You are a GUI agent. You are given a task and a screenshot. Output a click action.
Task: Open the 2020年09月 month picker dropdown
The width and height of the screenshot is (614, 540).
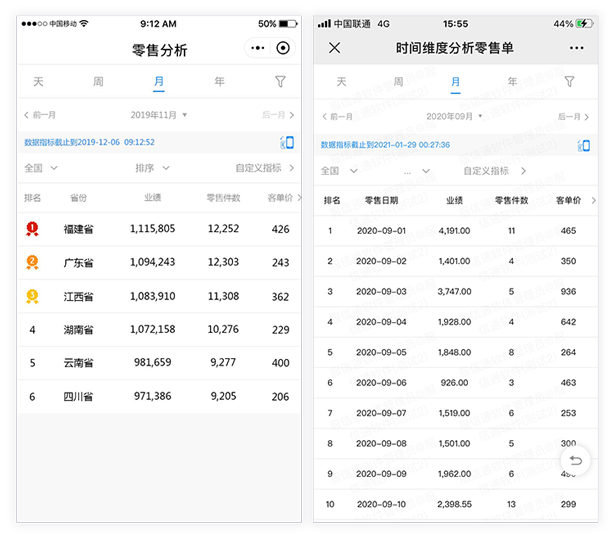(454, 117)
